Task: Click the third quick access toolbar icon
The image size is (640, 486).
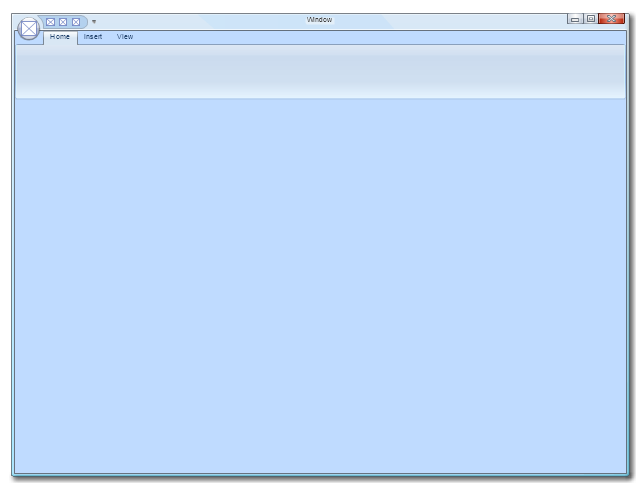Action: tap(76, 22)
